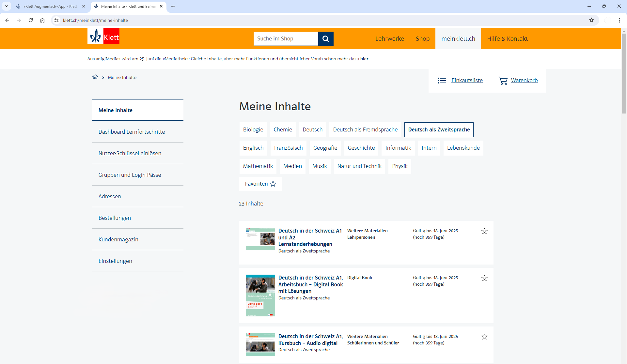Click the search magnifier button
The width and height of the screenshot is (627, 364).
pos(325,39)
